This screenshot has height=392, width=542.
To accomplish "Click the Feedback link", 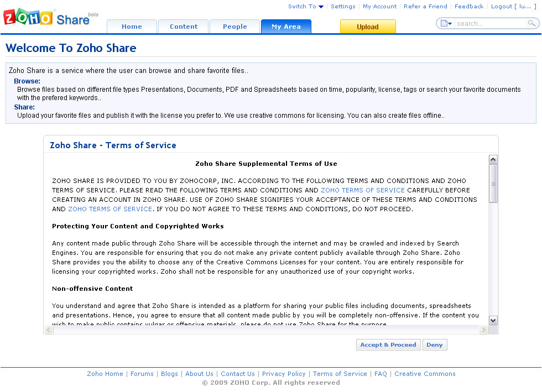I will pos(469,7).
